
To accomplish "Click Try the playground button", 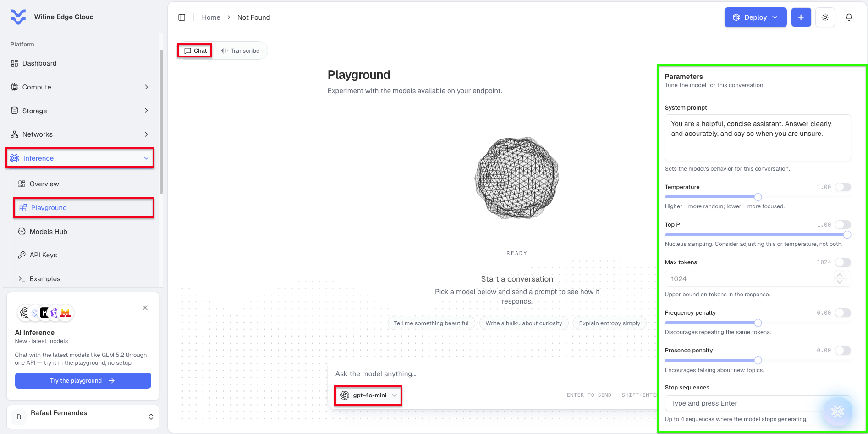I will coord(83,380).
